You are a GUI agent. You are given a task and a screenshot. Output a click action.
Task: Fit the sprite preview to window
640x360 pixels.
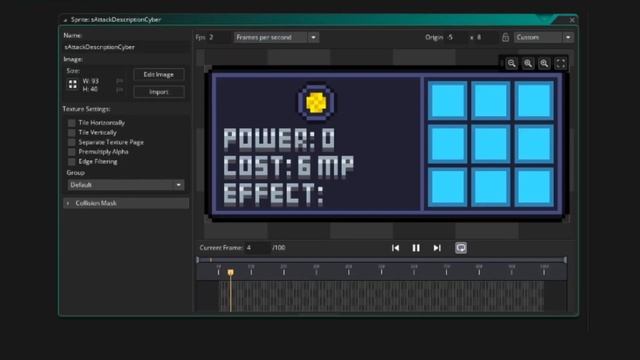561,63
